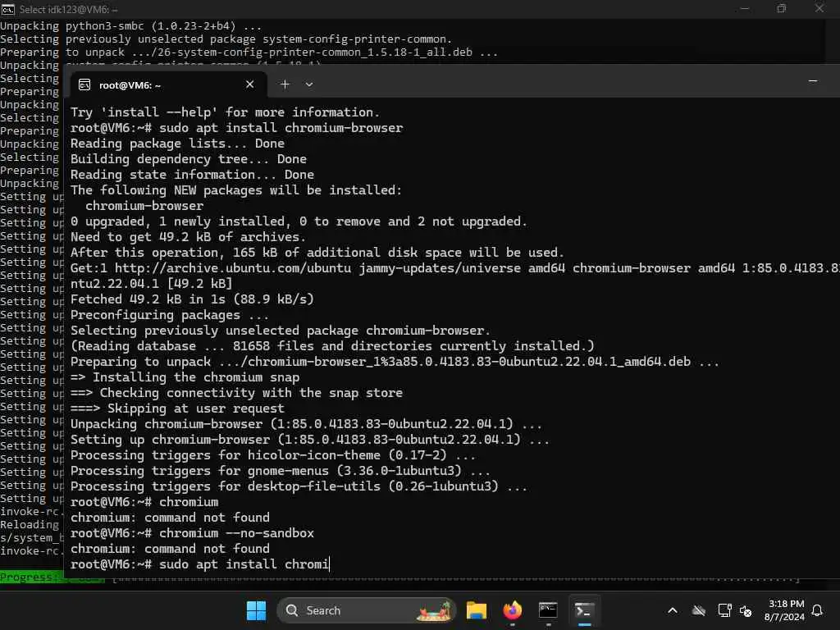The image size is (840, 630).
Task: Open File Explorer from taskbar
Action: pos(477,610)
